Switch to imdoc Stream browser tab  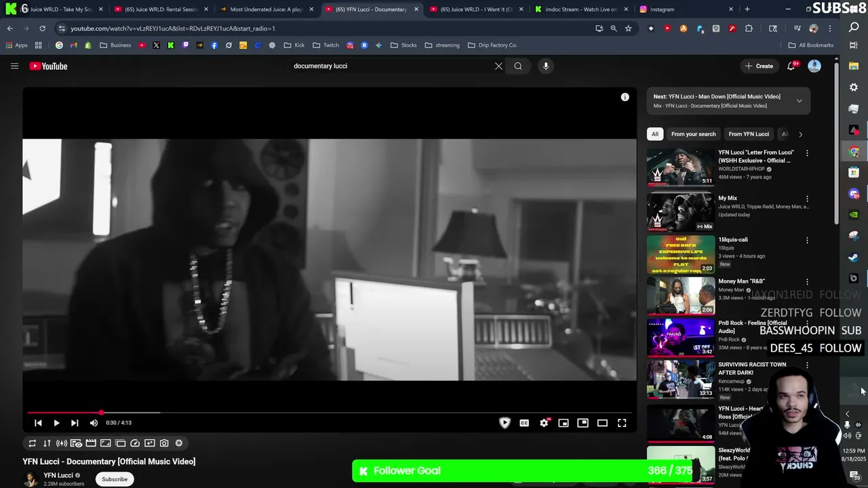[x=580, y=9]
